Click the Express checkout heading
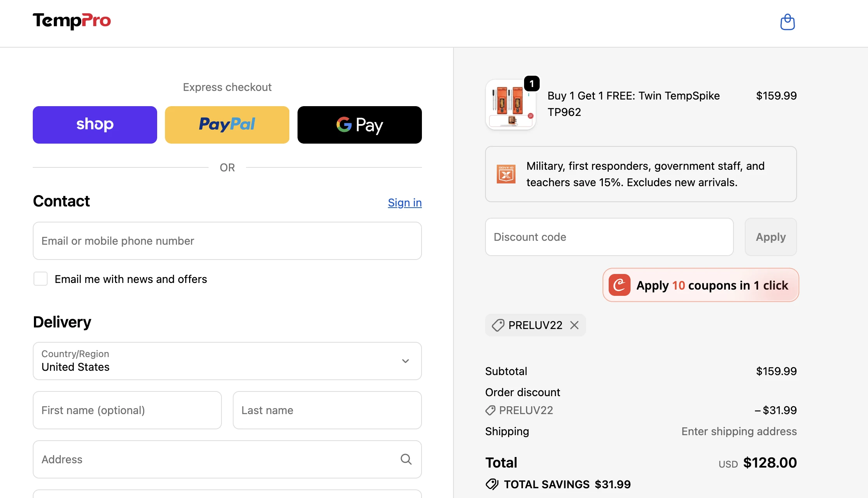Image resolution: width=868 pixels, height=498 pixels. [227, 87]
